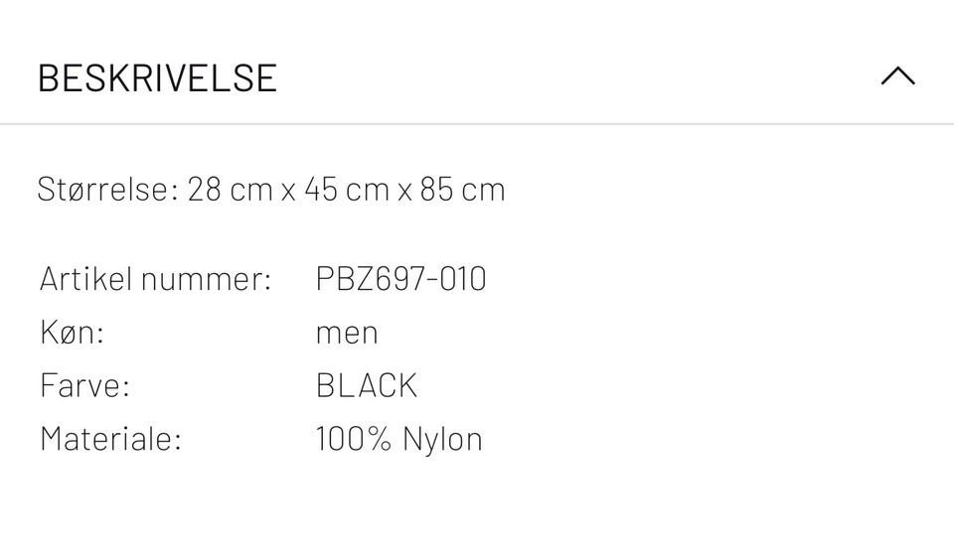
Task: Click the BESKRIVELSE heading text
Action: click(157, 77)
